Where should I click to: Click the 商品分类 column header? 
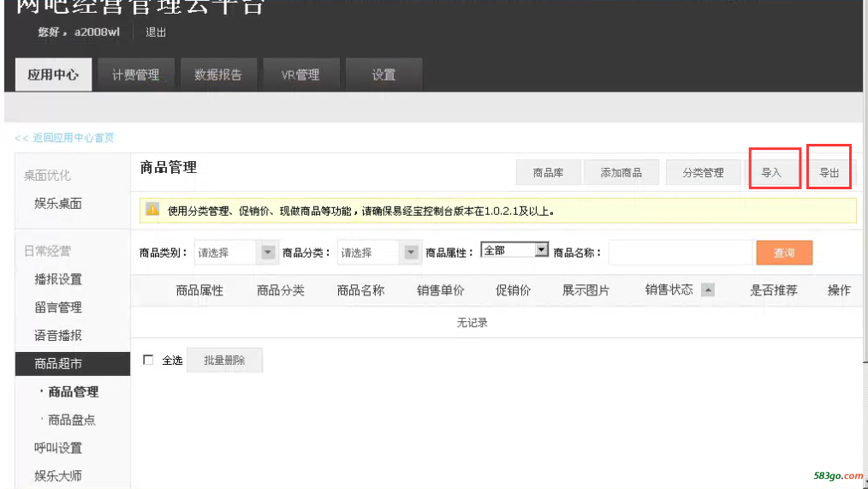[280, 290]
